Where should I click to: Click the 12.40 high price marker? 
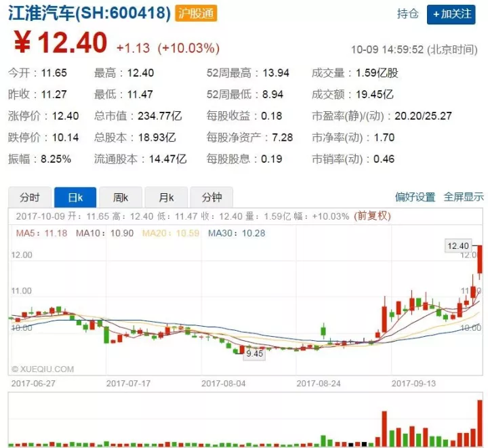pyautogui.click(x=458, y=246)
